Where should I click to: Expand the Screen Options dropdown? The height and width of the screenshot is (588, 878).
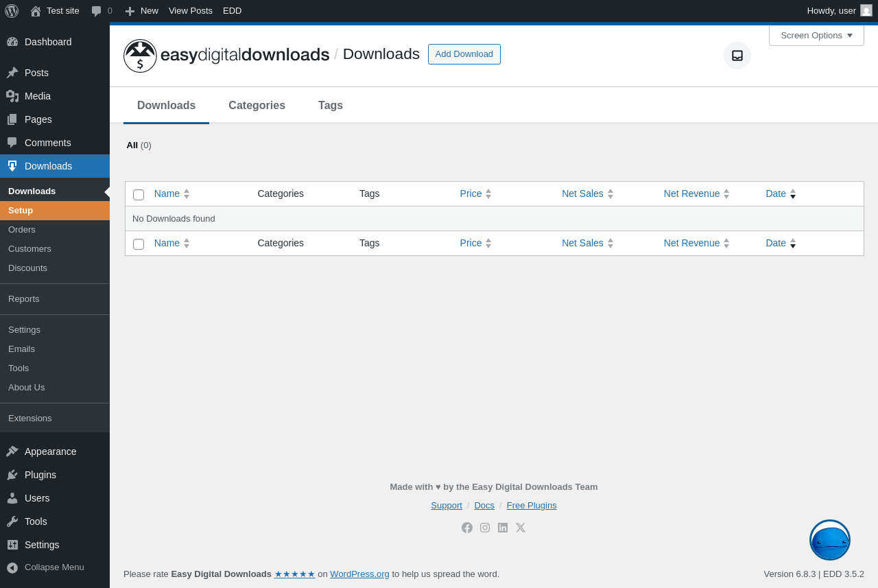(816, 36)
